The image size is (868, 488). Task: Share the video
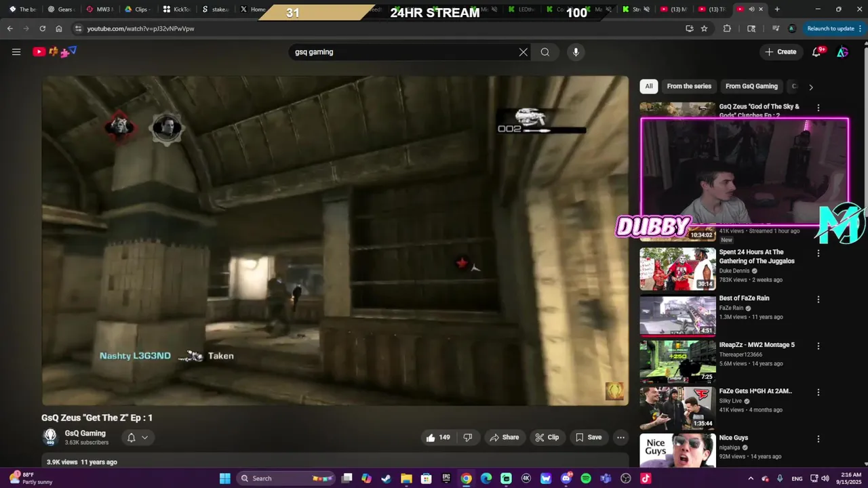(505, 437)
